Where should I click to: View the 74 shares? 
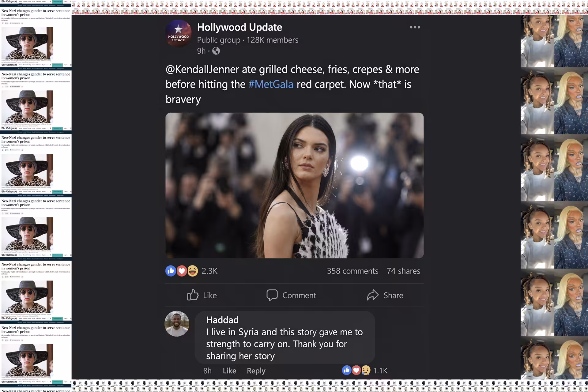pos(403,271)
